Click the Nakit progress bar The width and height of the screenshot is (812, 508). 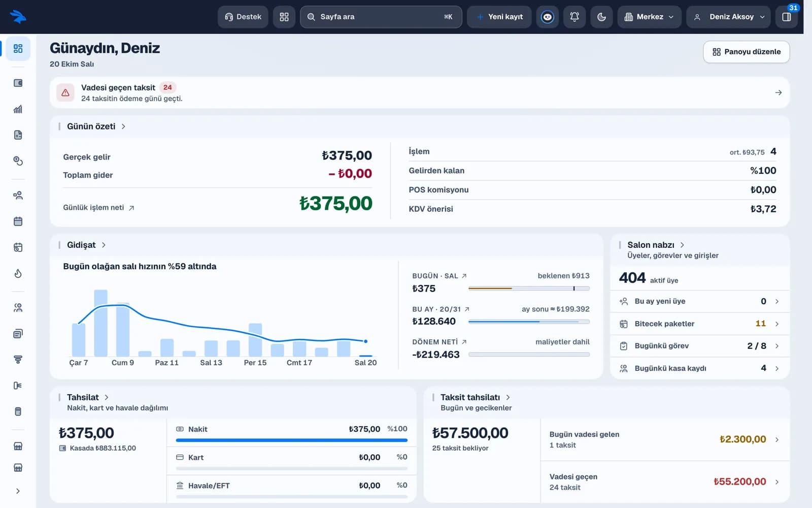tap(292, 440)
